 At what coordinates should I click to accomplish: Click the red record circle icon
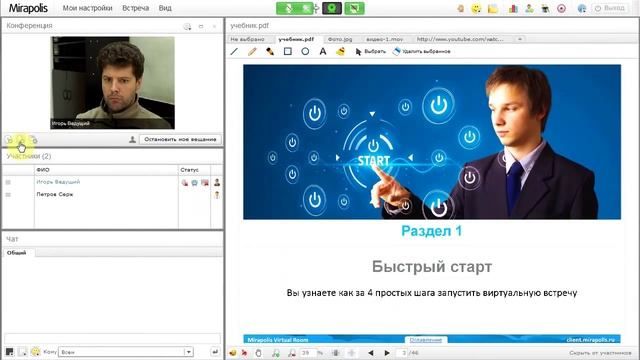562,8
